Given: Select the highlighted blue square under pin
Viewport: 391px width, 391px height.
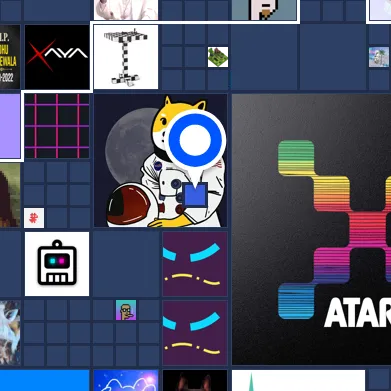Looking at the screenshot, I should (195, 195).
